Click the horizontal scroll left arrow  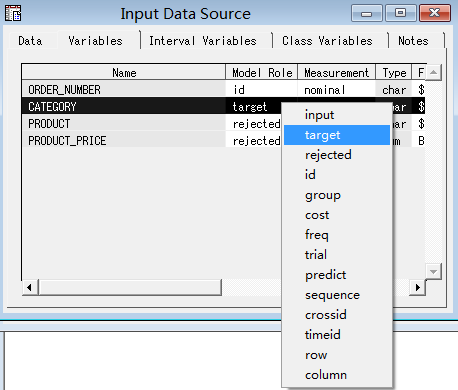click(x=30, y=287)
